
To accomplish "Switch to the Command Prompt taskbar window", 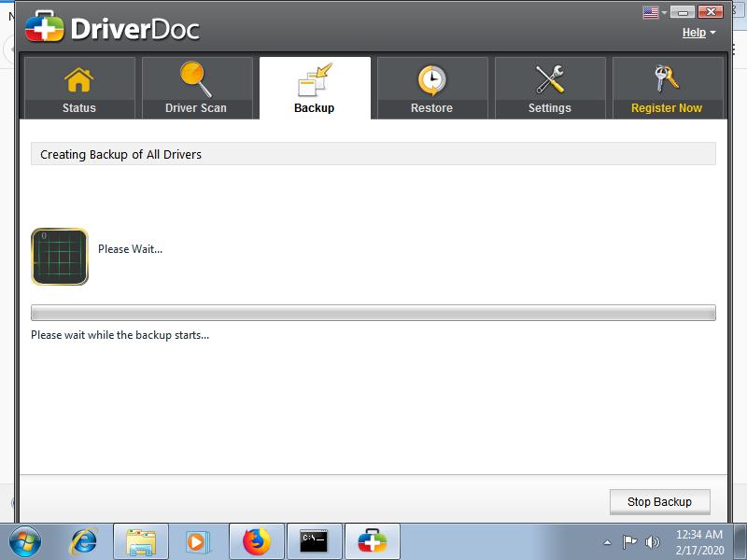I will click(x=315, y=541).
